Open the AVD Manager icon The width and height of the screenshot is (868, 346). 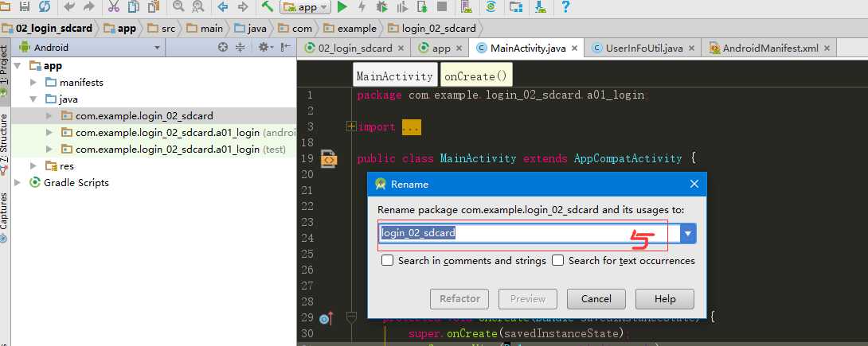pyautogui.click(x=466, y=6)
